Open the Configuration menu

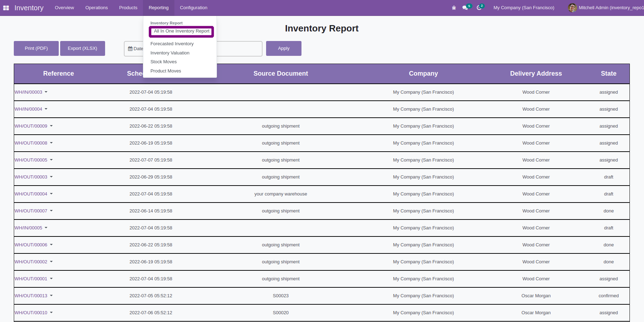pos(194,8)
